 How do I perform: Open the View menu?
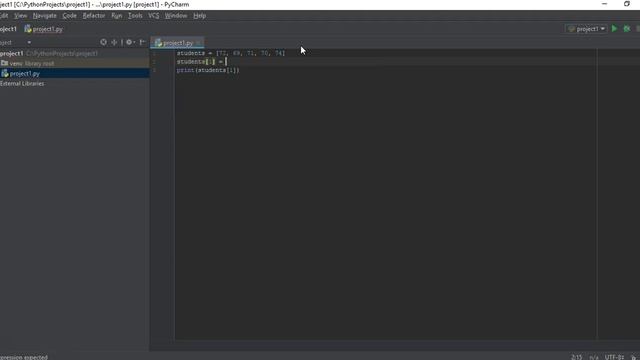pos(20,16)
